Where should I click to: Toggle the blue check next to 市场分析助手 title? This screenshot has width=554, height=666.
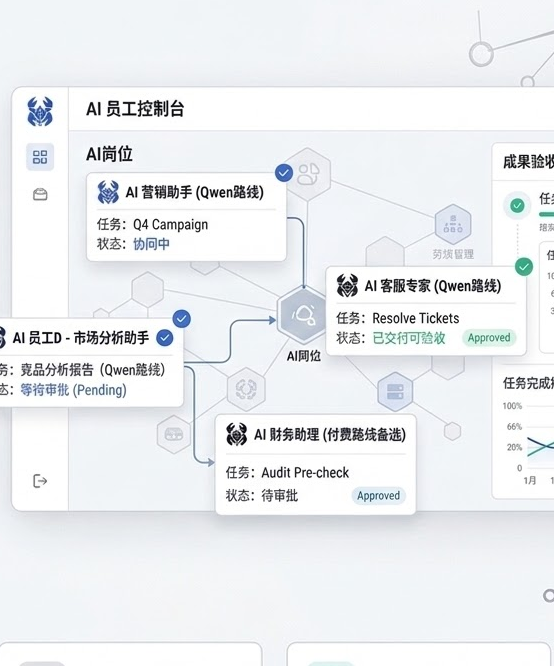(x=165, y=338)
